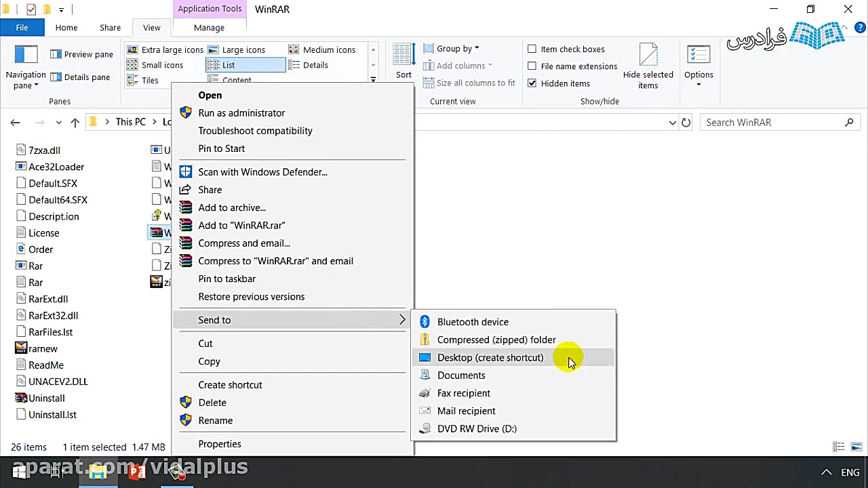Screen dimensions: 868x488
Task: Uncheck the Hidden items checkbox
Action: 532,83
